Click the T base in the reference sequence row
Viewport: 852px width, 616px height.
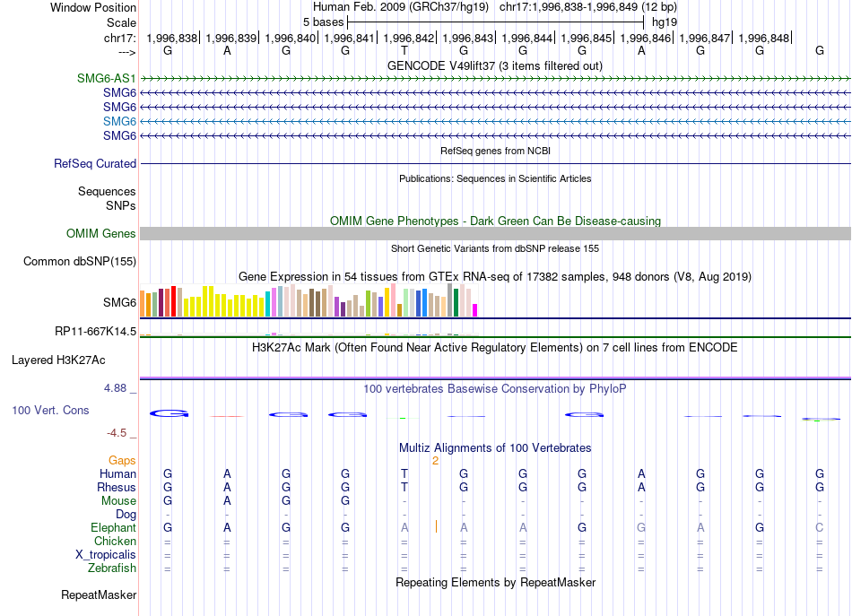point(404,51)
